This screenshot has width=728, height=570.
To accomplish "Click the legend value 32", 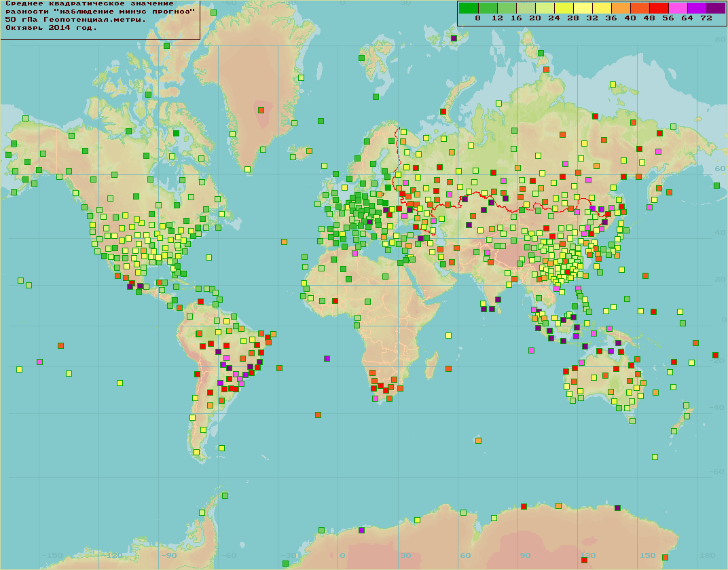I will (x=592, y=18).
